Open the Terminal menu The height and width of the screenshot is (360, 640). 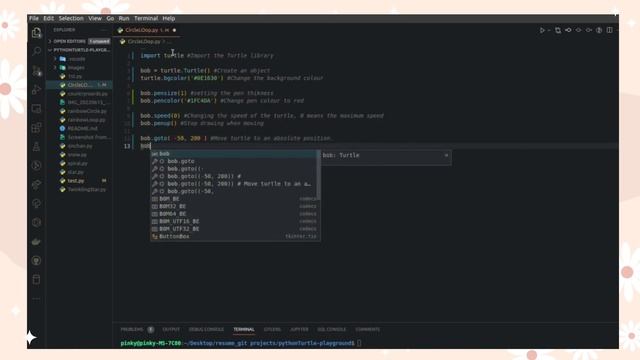[x=146, y=18]
